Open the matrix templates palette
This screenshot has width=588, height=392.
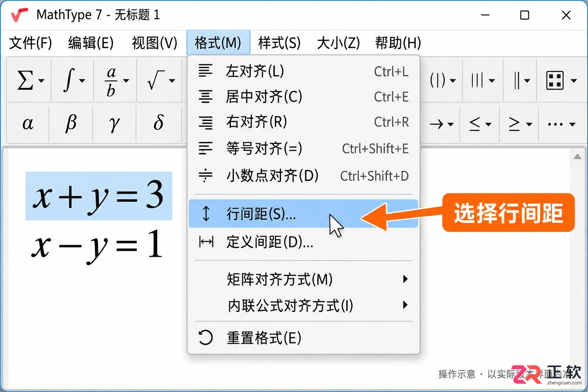(561, 80)
